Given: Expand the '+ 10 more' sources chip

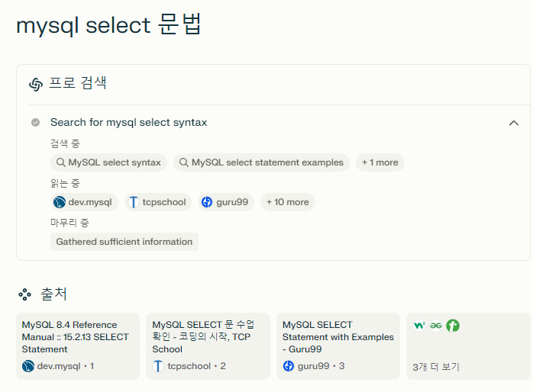Looking at the screenshot, I should pyautogui.click(x=288, y=202).
